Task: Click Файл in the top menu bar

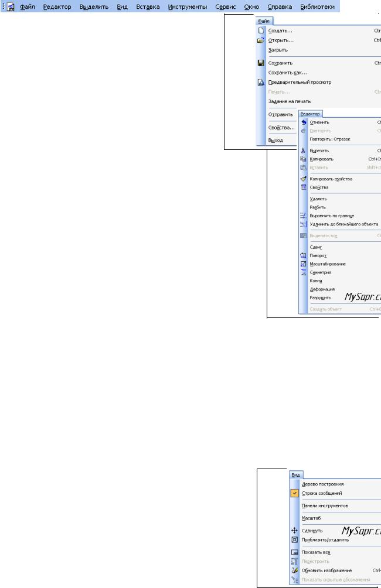Action: [x=28, y=7]
